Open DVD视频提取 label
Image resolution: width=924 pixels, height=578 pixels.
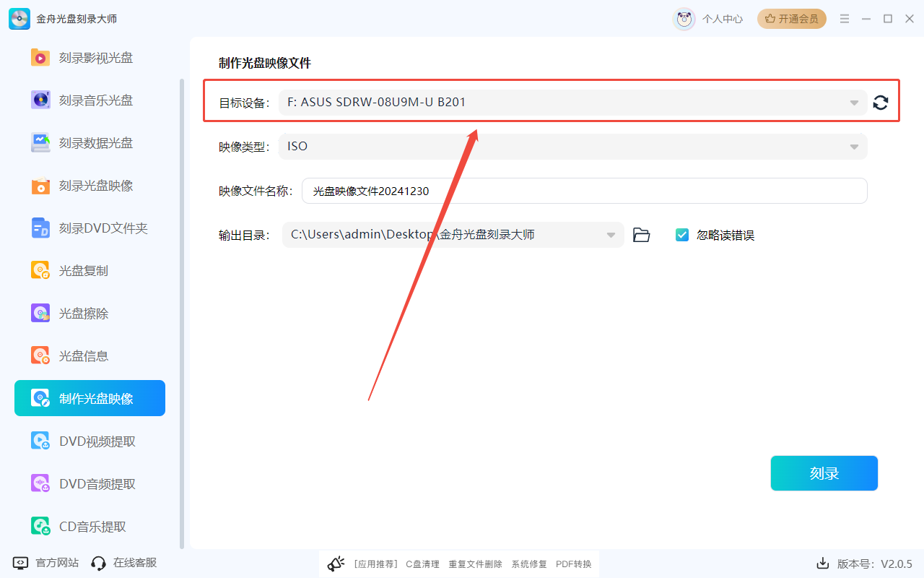[97, 441]
